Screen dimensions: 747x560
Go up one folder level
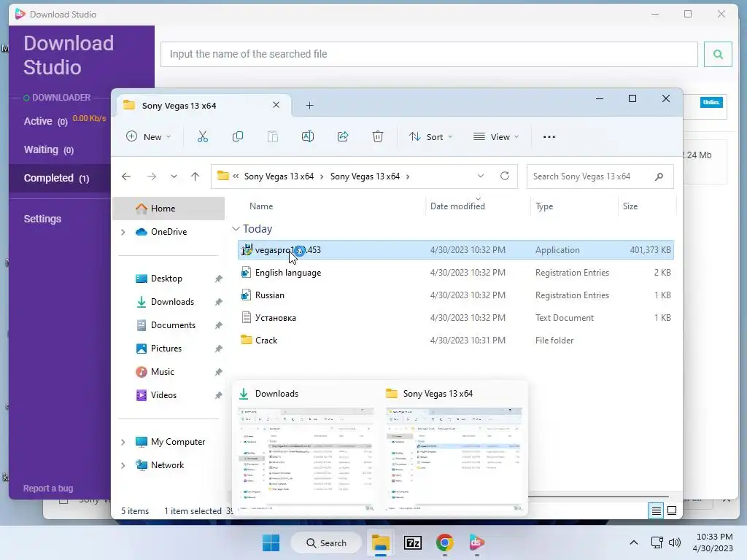point(195,176)
